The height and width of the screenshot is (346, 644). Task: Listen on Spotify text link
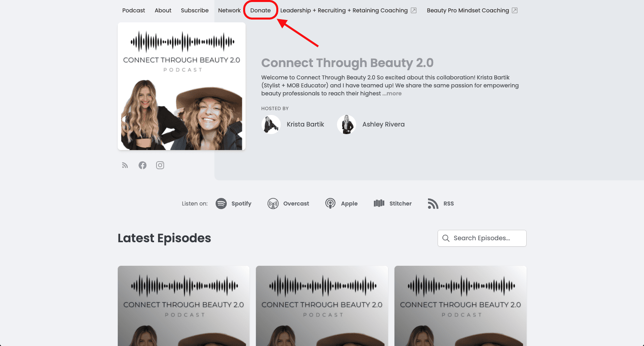click(x=242, y=204)
